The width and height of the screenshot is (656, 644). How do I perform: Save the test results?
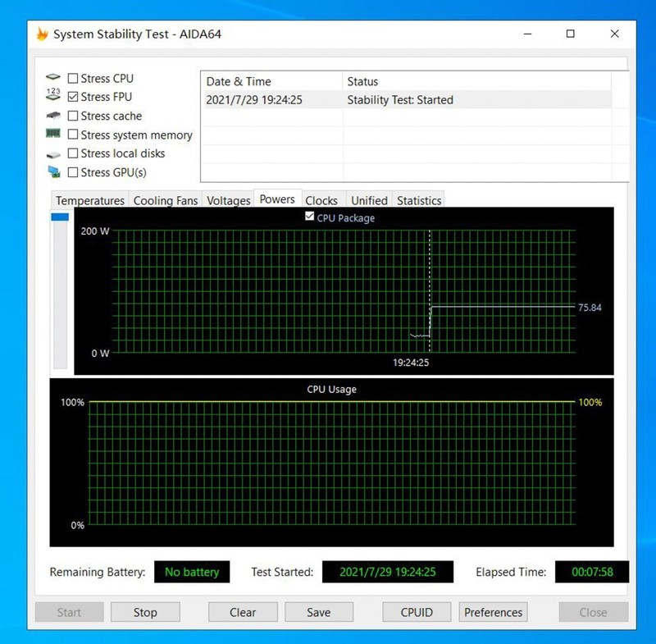click(x=319, y=612)
